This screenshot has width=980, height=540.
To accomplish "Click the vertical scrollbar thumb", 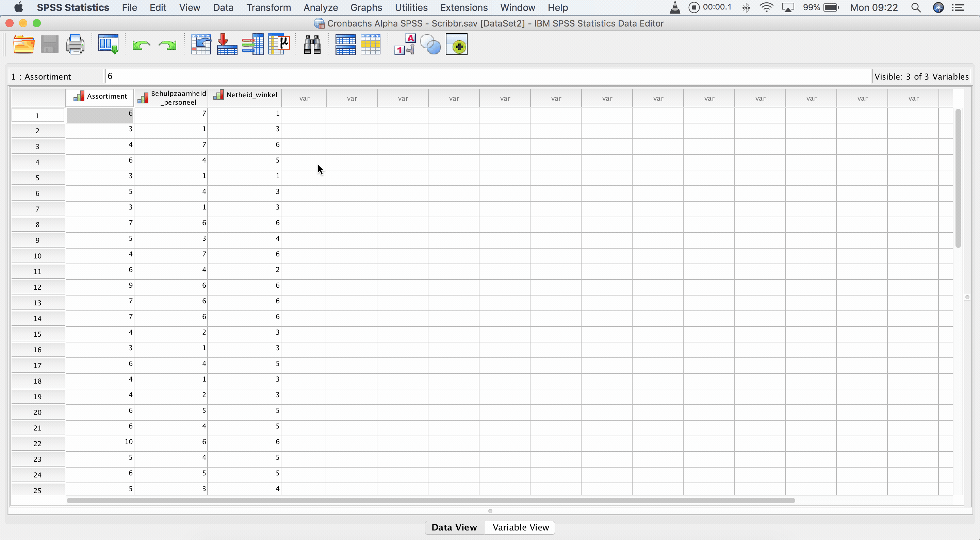I will [x=958, y=178].
